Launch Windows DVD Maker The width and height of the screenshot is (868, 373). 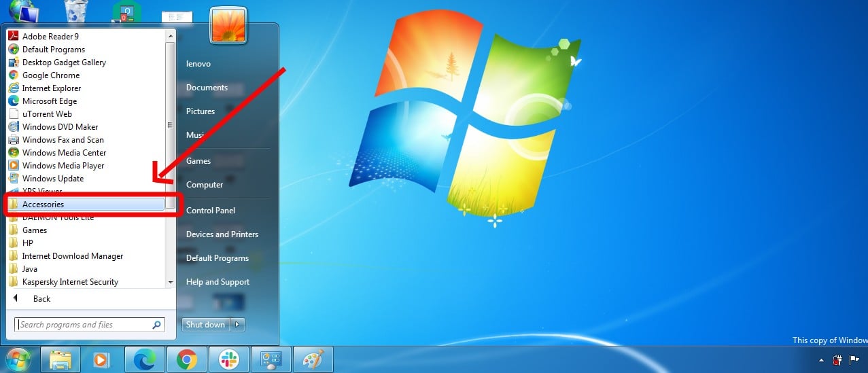(60, 127)
